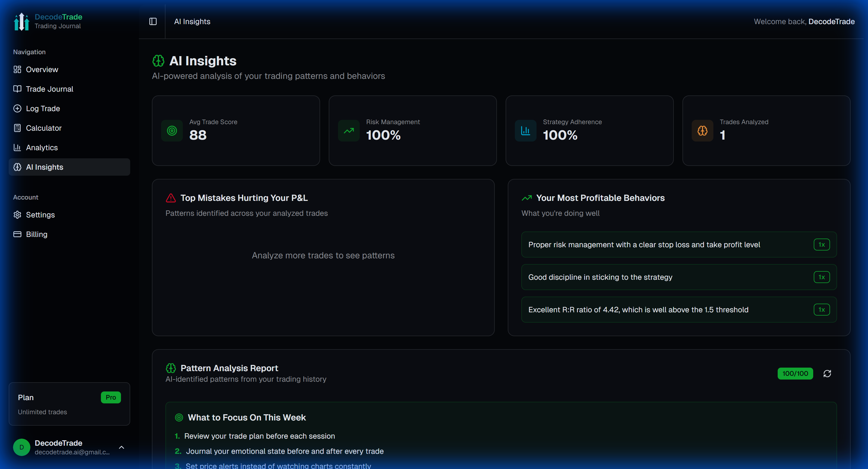Screen dimensions: 868x469
Task: Click the DecodeTrade logo icon
Action: [x=22, y=21]
